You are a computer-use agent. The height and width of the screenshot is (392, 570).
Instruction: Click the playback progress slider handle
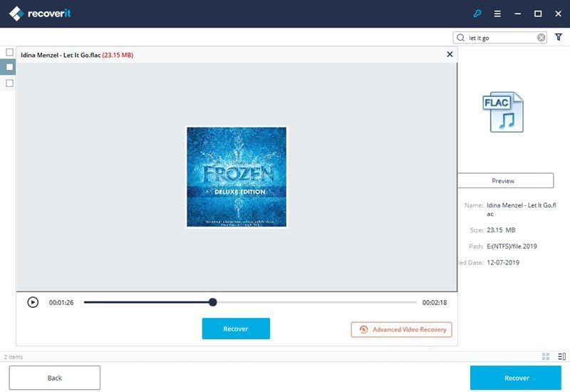pyautogui.click(x=213, y=302)
